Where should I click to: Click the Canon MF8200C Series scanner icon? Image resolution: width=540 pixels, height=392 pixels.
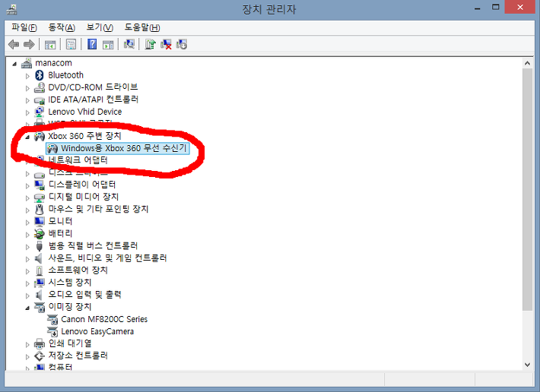[x=52, y=319]
